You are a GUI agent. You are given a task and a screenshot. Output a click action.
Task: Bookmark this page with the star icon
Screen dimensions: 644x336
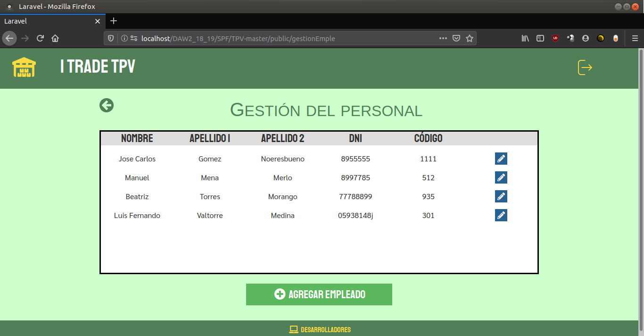[x=470, y=38]
